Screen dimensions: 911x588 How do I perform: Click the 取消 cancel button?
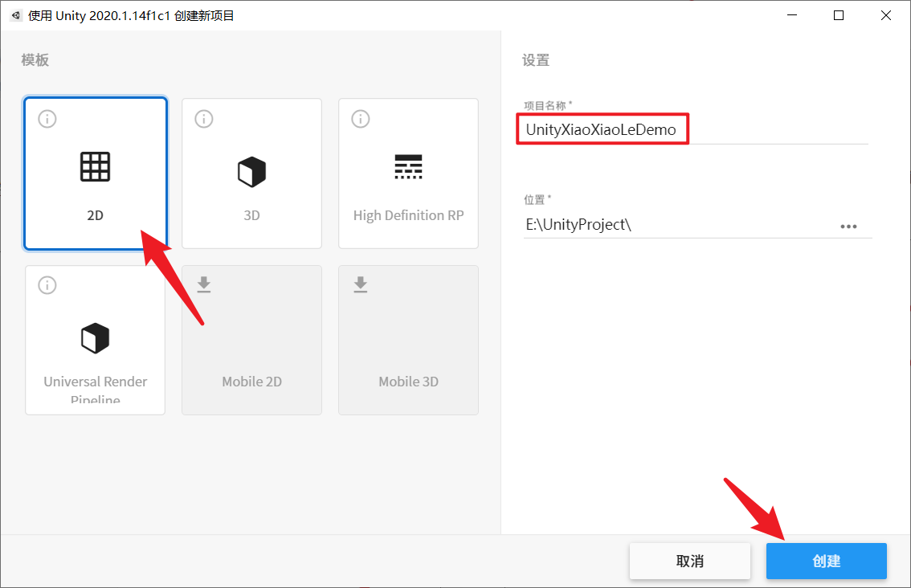[x=689, y=561]
